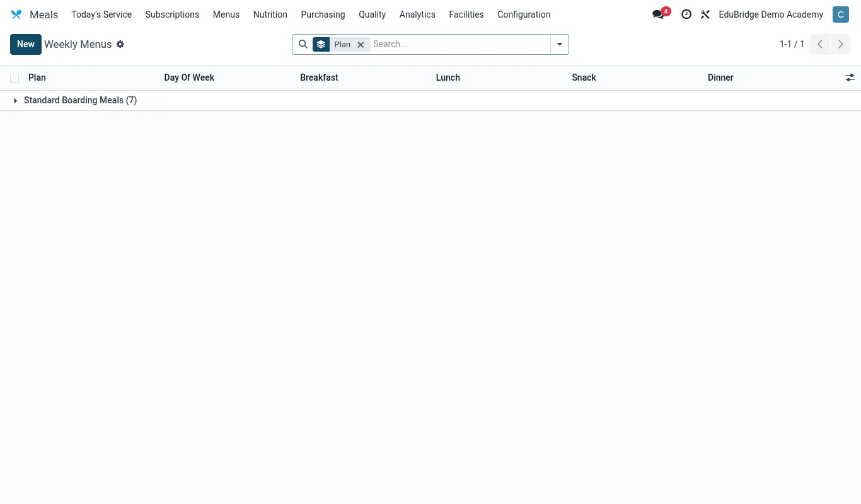This screenshot has width=861, height=504.
Task: Open the Weekly Menus gear settings icon
Action: coord(120,44)
